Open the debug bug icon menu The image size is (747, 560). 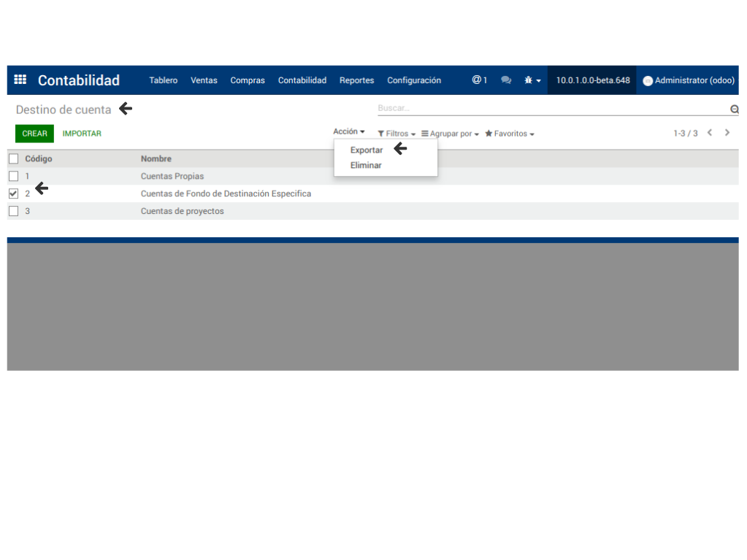[532, 80]
